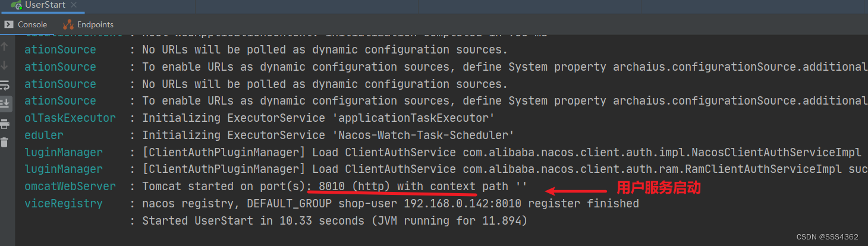Click the Console terminal icon
The image size is (868, 246).
coord(9,24)
